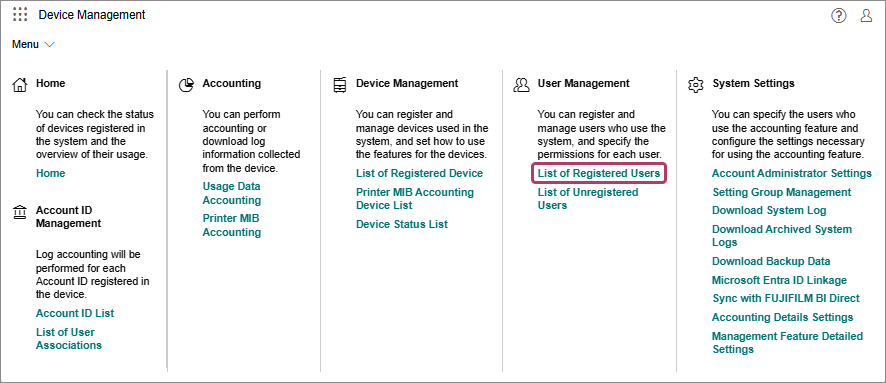Click the User Management section heading
Image resolution: width=886 pixels, height=383 pixels.
click(583, 83)
